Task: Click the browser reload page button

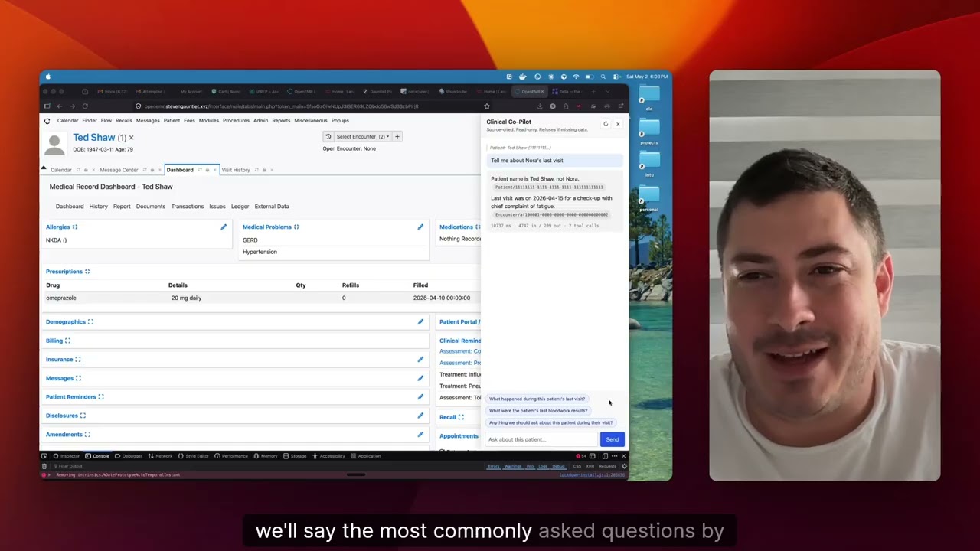Action: [x=85, y=106]
